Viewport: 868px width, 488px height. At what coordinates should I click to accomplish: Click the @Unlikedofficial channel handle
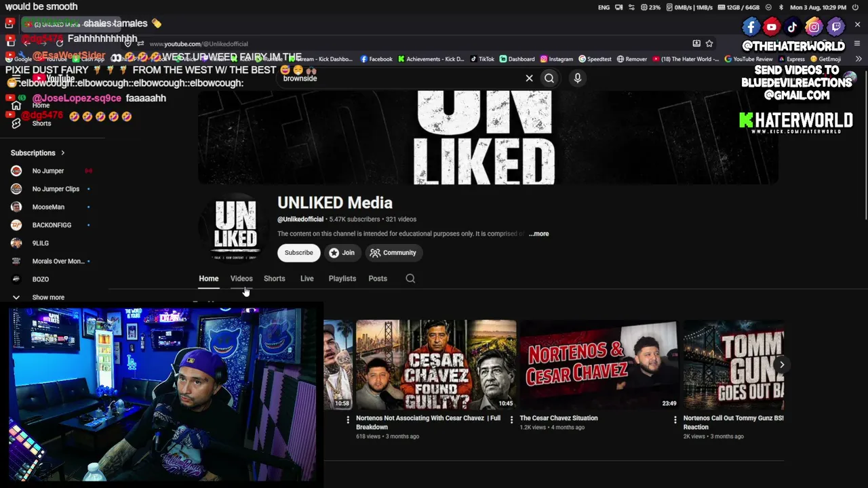tap(300, 219)
